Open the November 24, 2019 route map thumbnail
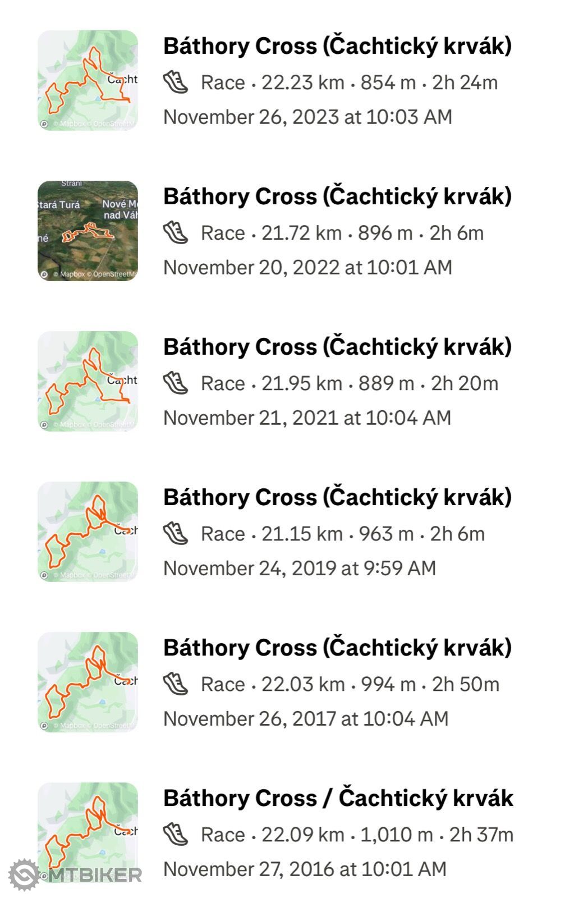 88,532
